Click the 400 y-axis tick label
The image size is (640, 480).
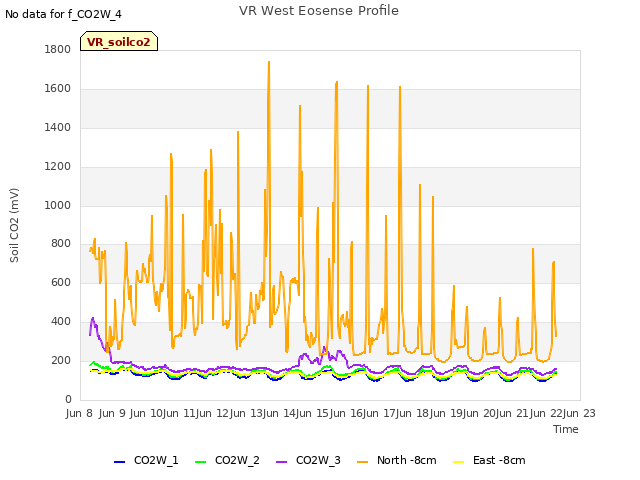click(x=61, y=322)
